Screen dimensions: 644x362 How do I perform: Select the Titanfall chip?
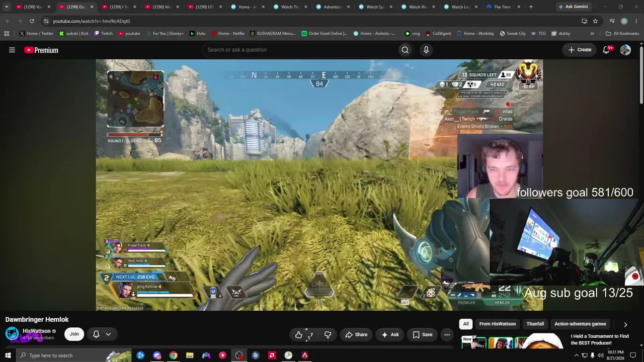535,324
